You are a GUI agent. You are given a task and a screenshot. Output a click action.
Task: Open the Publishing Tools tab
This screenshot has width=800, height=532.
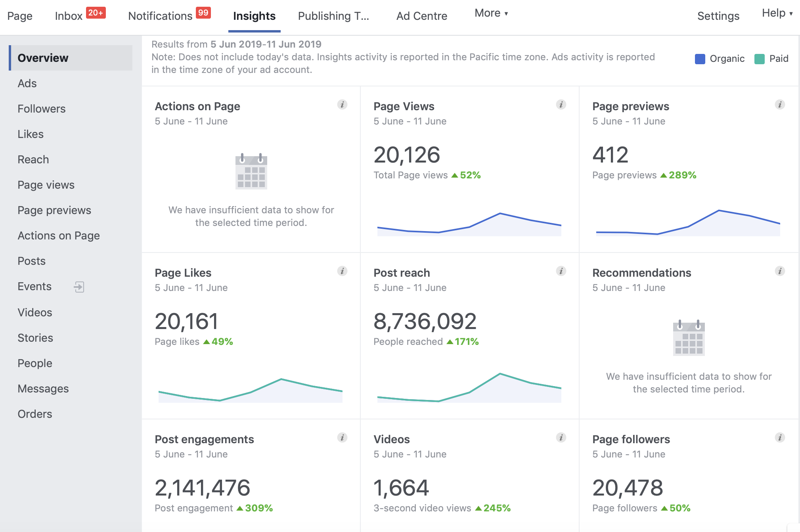(x=333, y=16)
